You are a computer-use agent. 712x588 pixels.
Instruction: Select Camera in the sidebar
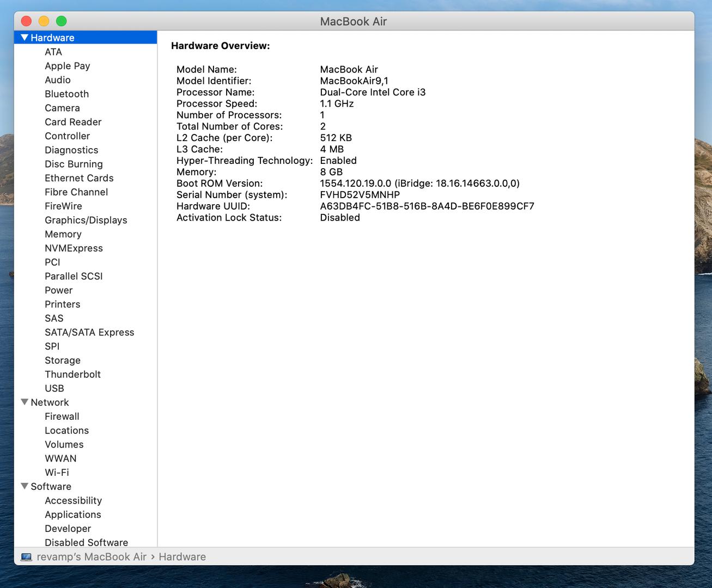pos(62,108)
